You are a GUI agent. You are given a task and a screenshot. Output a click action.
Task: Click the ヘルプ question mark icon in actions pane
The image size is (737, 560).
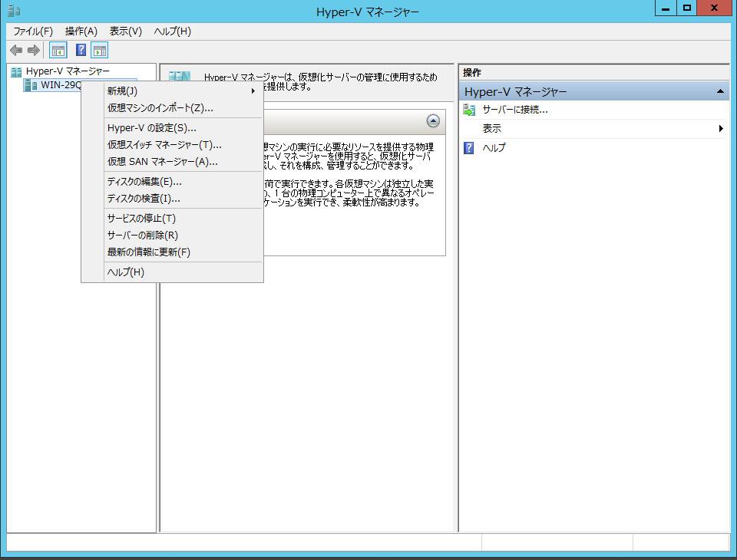(x=468, y=148)
